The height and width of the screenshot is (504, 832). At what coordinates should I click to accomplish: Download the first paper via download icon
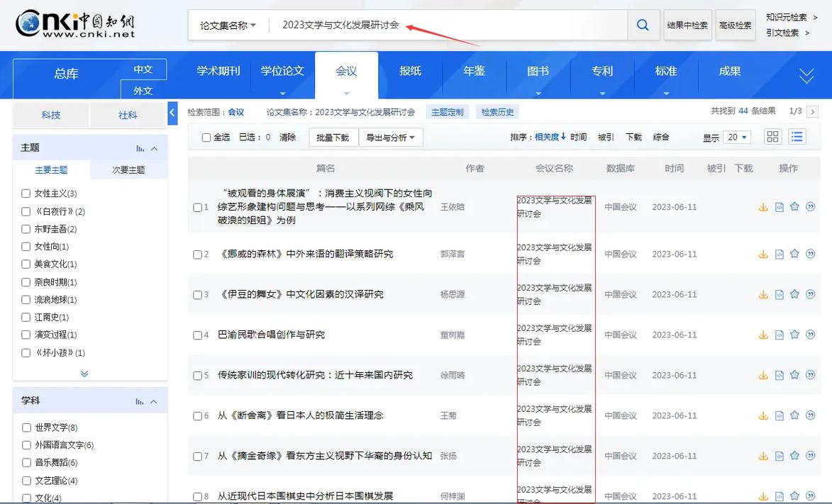(763, 206)
